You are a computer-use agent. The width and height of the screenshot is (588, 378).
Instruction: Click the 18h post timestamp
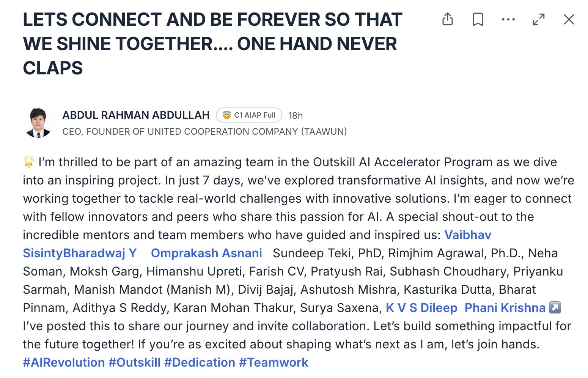click(296, 115)
